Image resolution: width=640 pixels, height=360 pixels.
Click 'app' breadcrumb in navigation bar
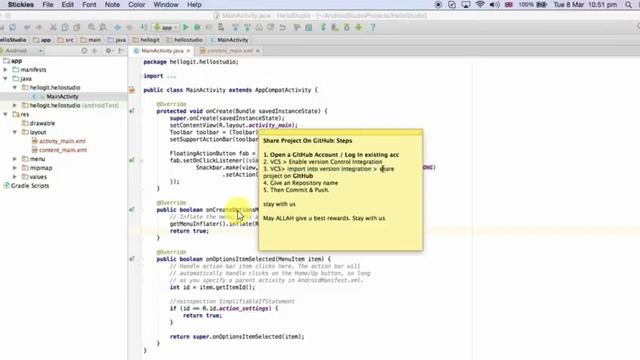42,40
